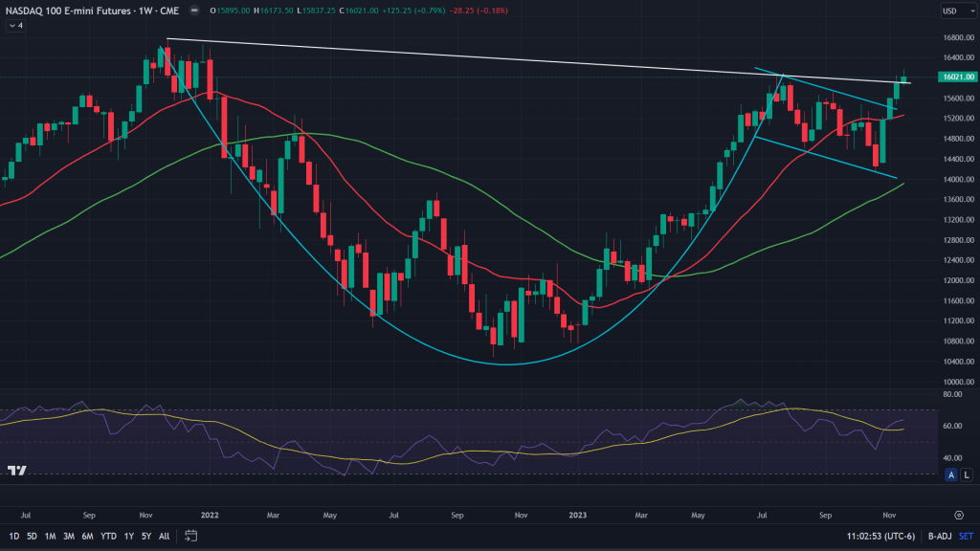Screen dimensions: 980x551
Task: Toggle auto scale with the A button
Action: (x=950, y=474)
